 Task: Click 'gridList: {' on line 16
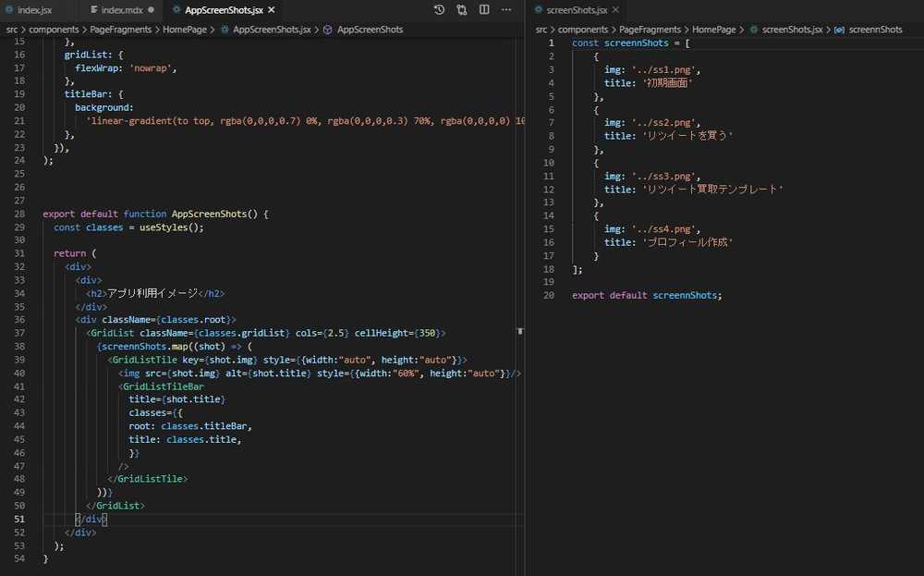click(x=93, y=55)
